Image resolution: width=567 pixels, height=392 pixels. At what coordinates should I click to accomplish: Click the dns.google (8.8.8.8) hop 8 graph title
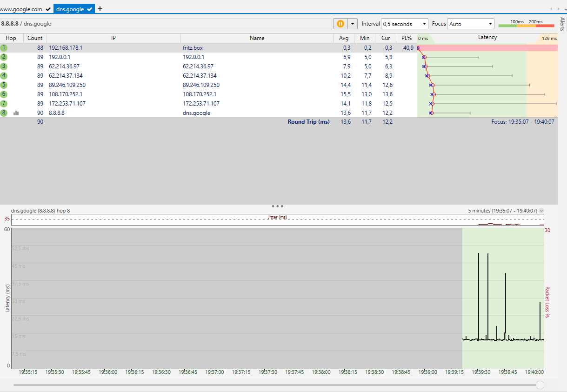tap(40, 211)
